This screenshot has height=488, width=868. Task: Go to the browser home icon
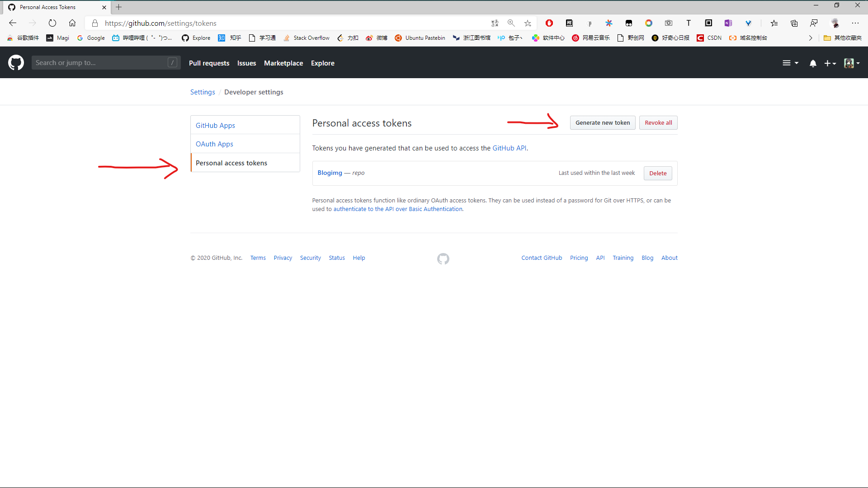(x=72, y=23)
